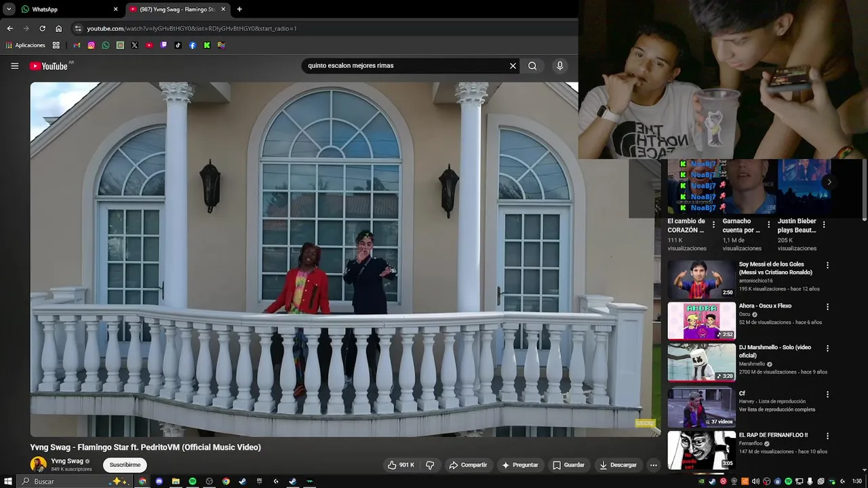Open Kick bookmark icon
This screenshot has height=488, width=868.
click(x=207, y=45)
